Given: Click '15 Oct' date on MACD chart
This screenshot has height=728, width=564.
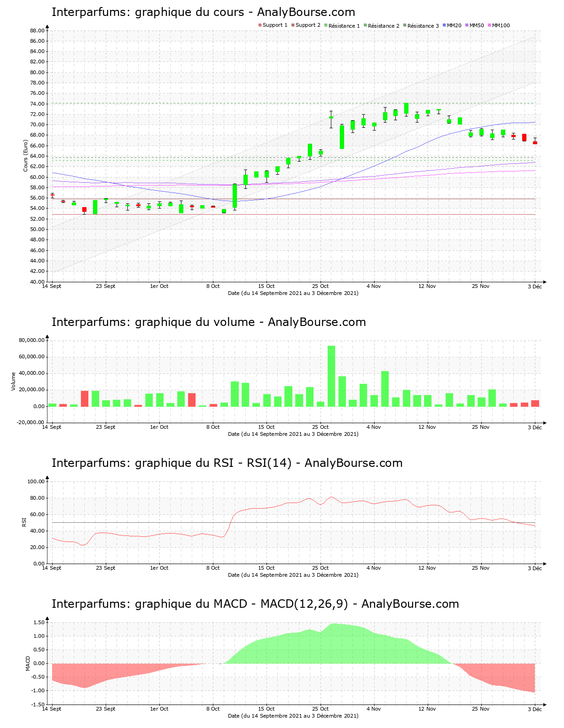Looking at the screenshot, I should [x=266, y=709].
